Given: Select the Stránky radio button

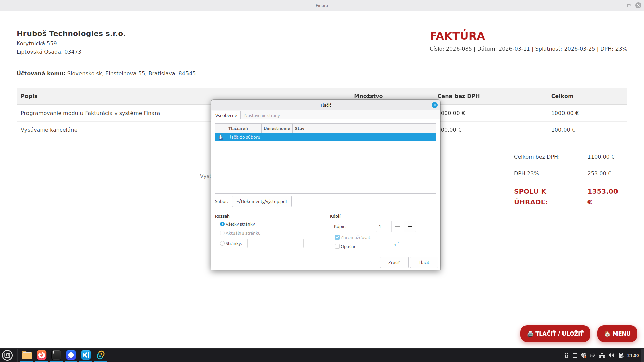Looking at the screenshot, I should point(222,243).
